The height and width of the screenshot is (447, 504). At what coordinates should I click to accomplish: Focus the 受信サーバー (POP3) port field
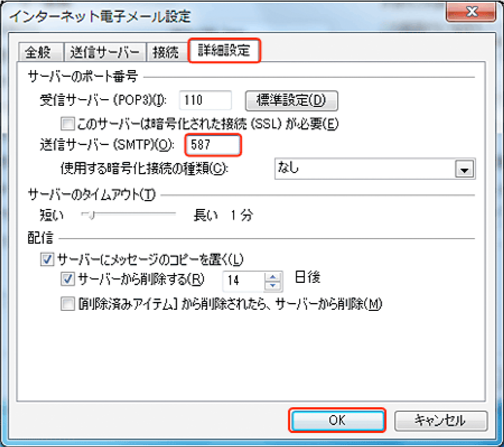[x=206, y=101]
